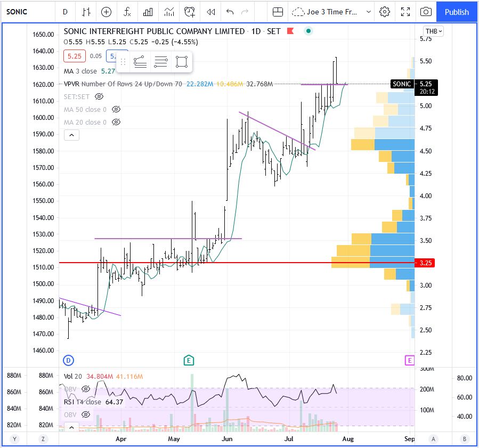The image size is (479, 448).
Task: Click the Z scale button
Action: coord(43,439)
